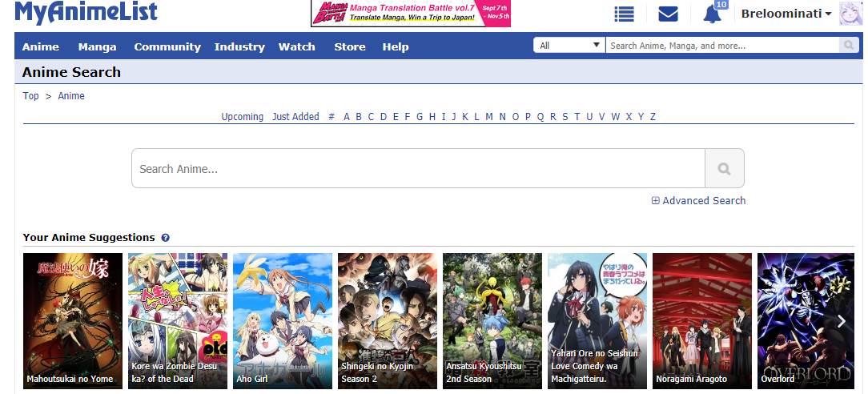This screenshot has height=394, width=868.
Task: Open the Manga menu in navigation bar
Action: [x=97, y=46]
